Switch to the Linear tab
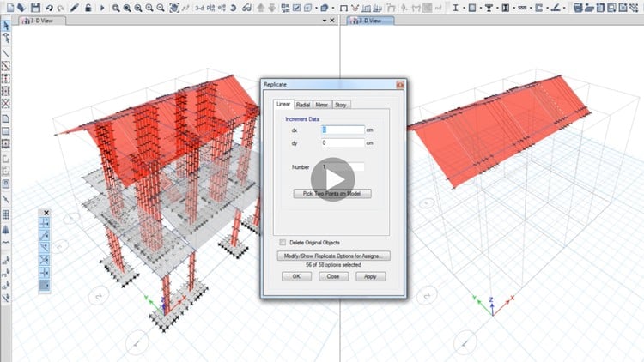Viewport: 644px width, 362px height. 283,104
